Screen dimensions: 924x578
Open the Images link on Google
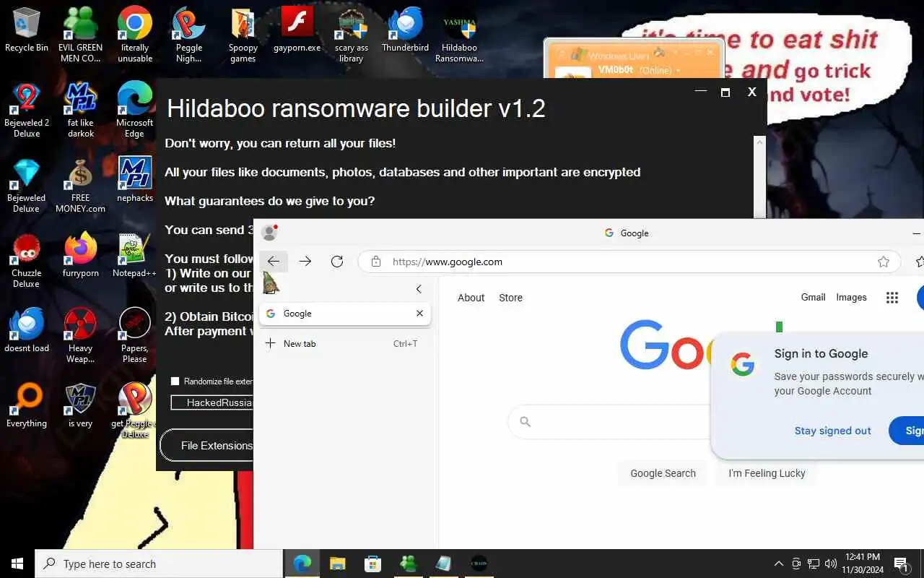click(851, 297)
